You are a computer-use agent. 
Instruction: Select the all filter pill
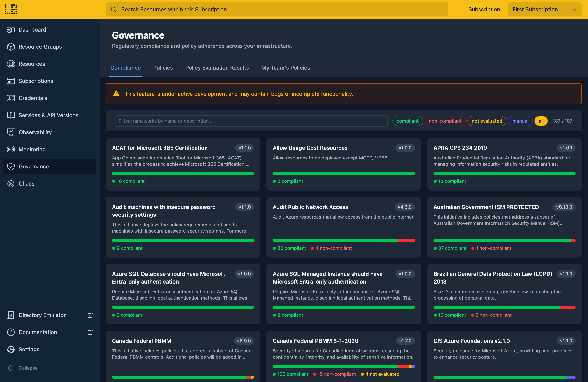pos(541,121)
